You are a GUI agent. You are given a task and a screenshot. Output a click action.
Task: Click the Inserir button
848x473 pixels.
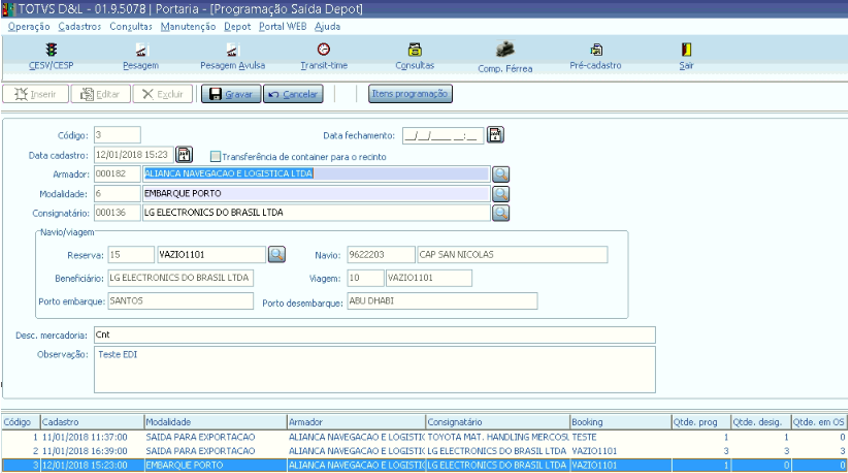pos(36,94)
